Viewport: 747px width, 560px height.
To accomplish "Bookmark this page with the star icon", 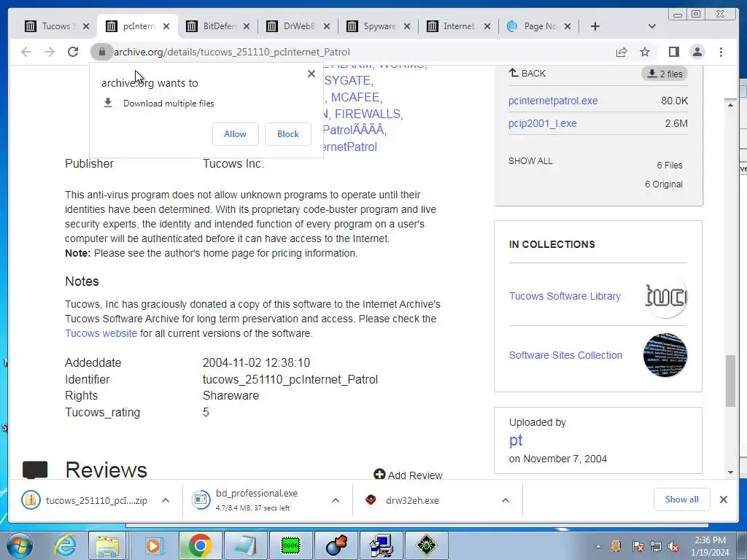I will point(645,52).
